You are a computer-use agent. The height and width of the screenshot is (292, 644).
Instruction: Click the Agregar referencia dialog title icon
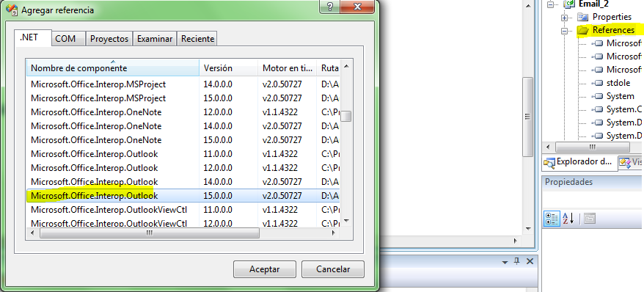[12, 10]
